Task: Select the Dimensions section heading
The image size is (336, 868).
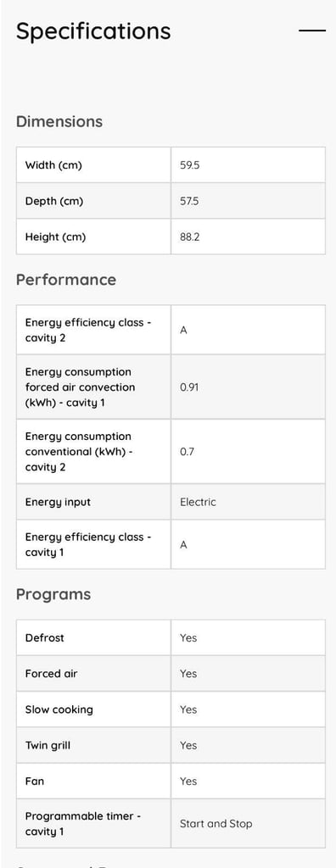Action: pyautogui.click(x=59, y=122)
